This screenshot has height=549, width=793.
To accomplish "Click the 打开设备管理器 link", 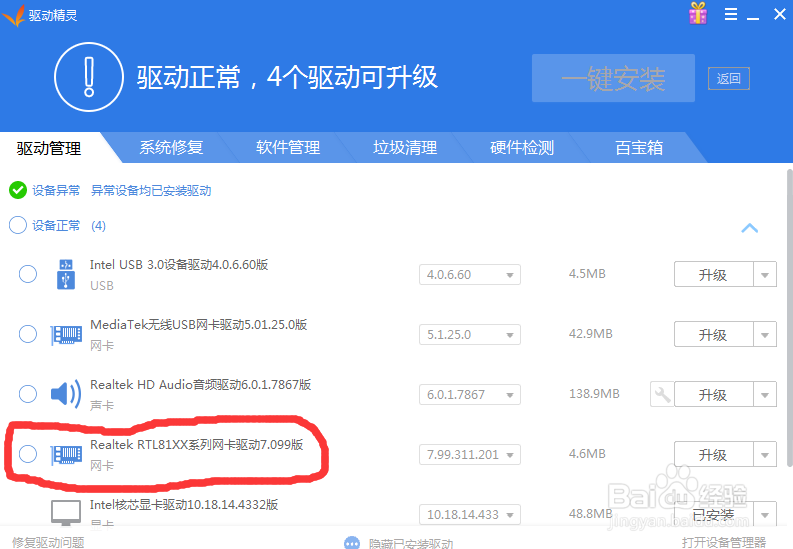I will point(723,542).
